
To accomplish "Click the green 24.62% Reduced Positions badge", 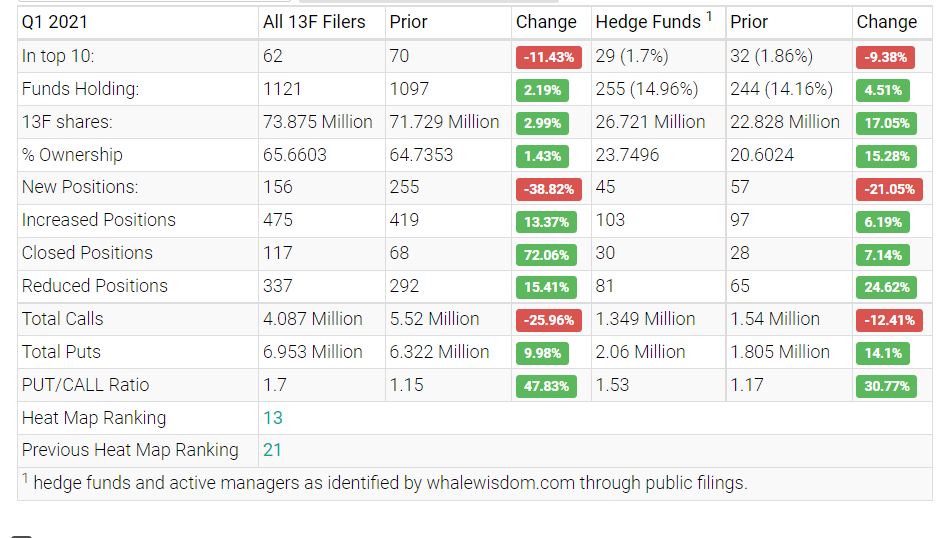I will coord(885,287).
